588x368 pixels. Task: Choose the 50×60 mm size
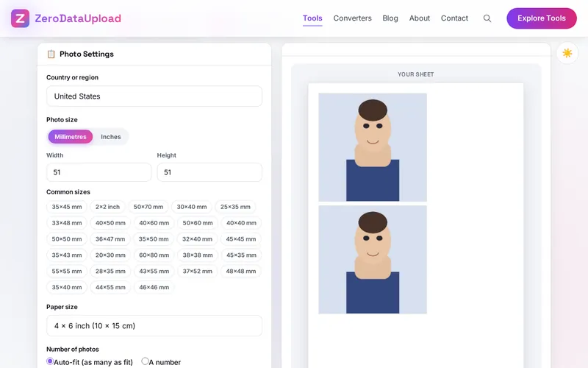tap(198, 223)
